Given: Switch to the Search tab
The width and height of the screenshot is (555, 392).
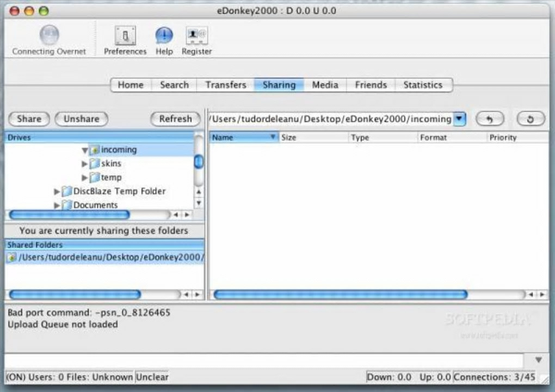Looking at the screenshot, I should (x=174, y=85).
